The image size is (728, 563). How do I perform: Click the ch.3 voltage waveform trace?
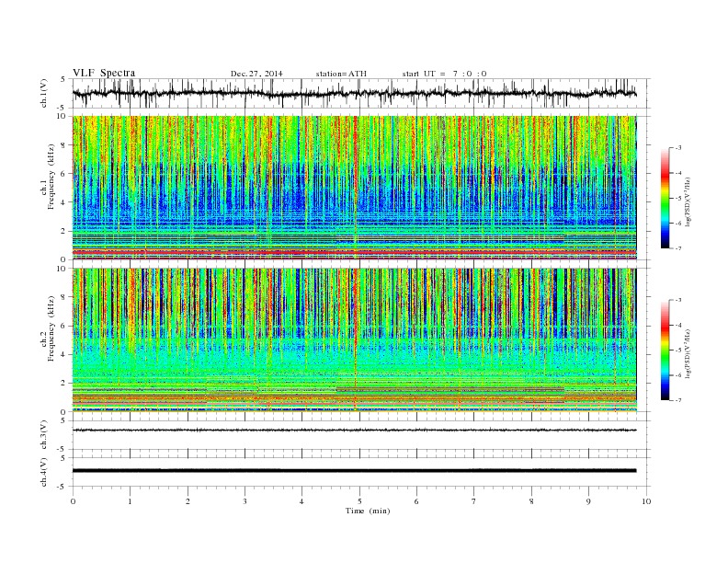point(354,431)
